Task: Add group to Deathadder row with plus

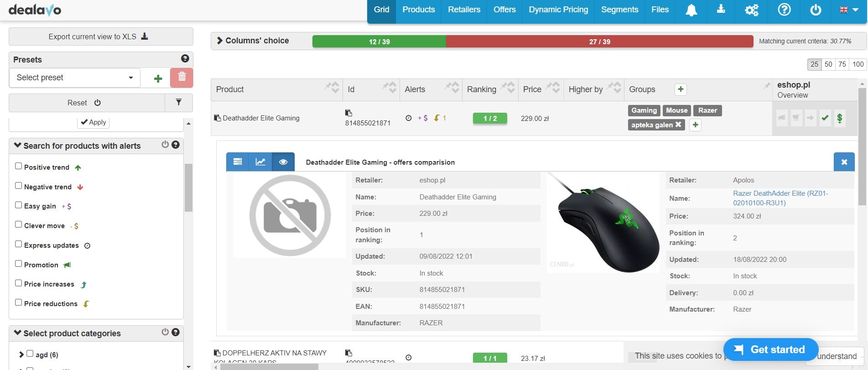Action: point(695,125)
